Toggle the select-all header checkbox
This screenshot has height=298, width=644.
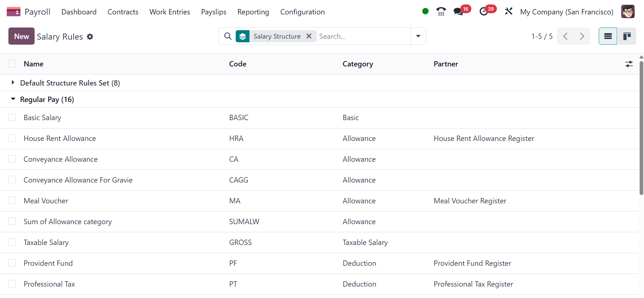[x=12, y=64]
